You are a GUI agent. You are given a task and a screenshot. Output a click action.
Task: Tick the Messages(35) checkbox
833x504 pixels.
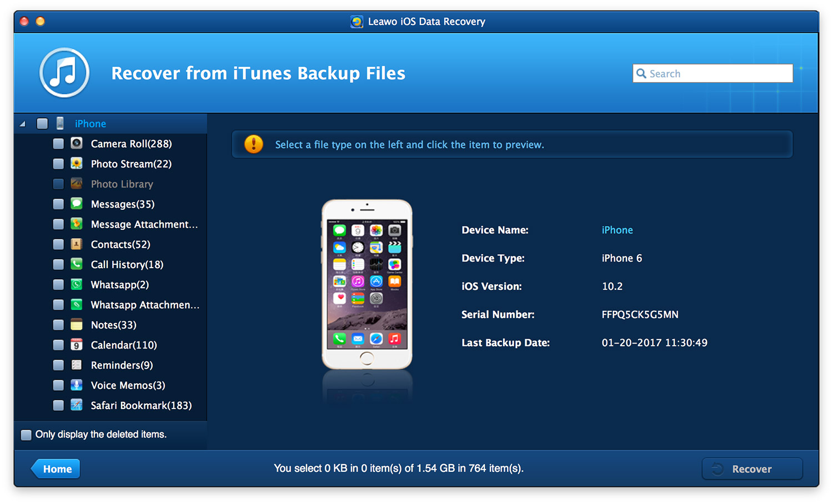[58, 204]
